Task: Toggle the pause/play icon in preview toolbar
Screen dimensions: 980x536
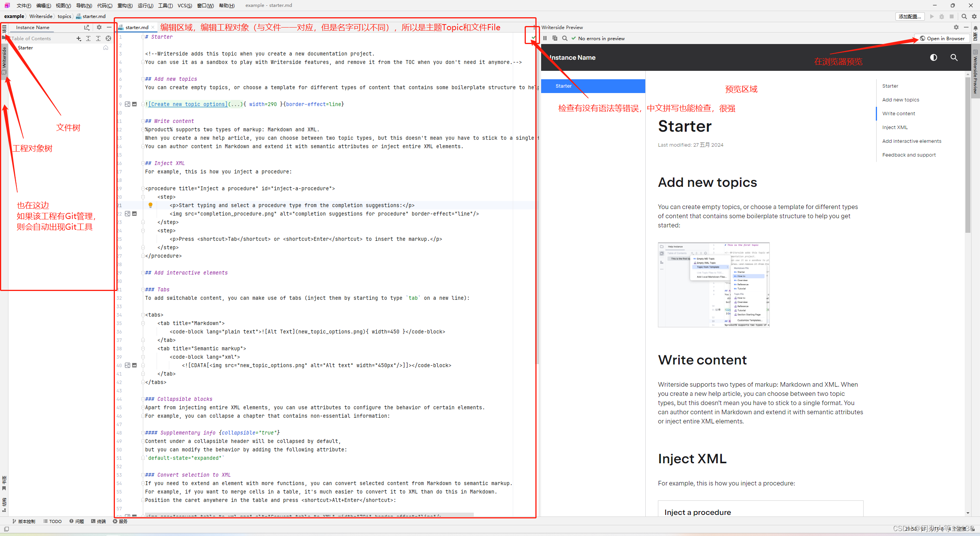Action: pyautogui.click(x=545, y=38)
